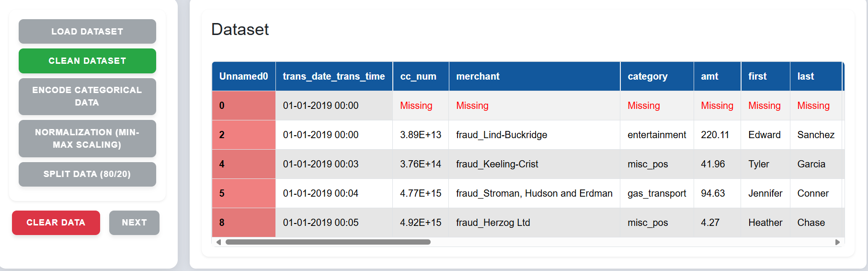Click the left scroll arrow of table
The height and width of the screenshot is (271, 868).
[x=218, y=242]
